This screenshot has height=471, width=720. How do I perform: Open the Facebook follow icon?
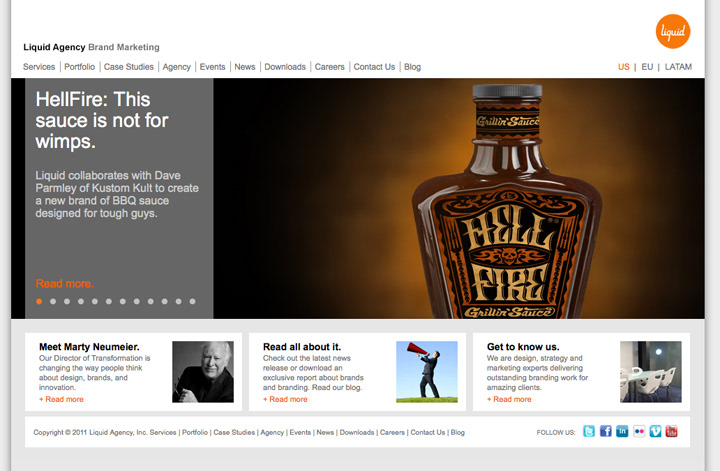click(606, 431)
